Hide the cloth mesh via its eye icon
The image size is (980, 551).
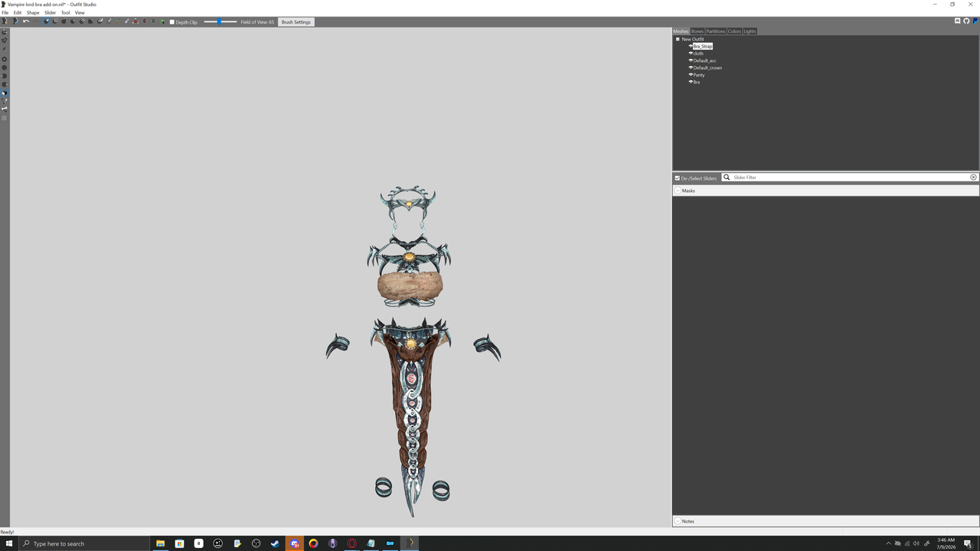691,54
